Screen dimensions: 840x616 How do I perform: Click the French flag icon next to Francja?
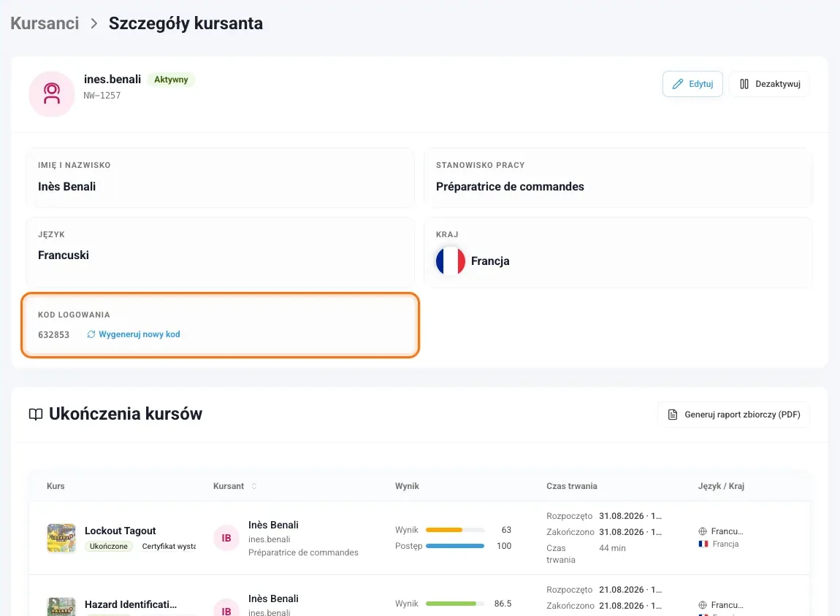[451, 261]
